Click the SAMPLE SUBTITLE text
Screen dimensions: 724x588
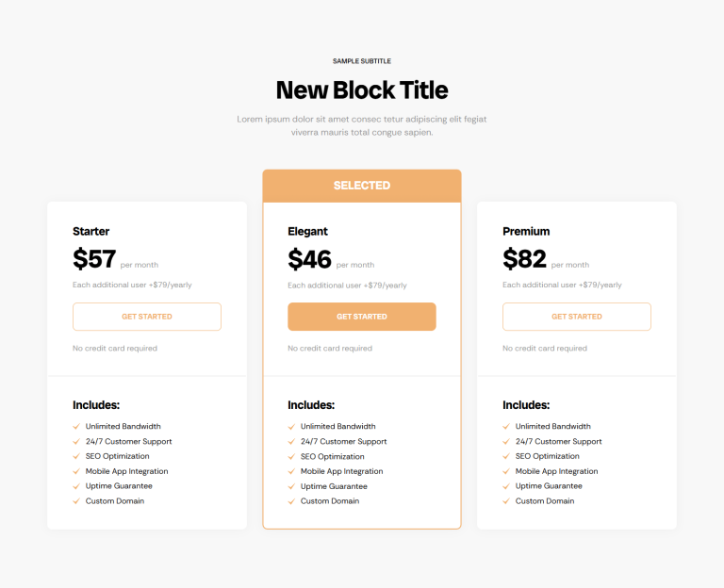click(362, 61)
